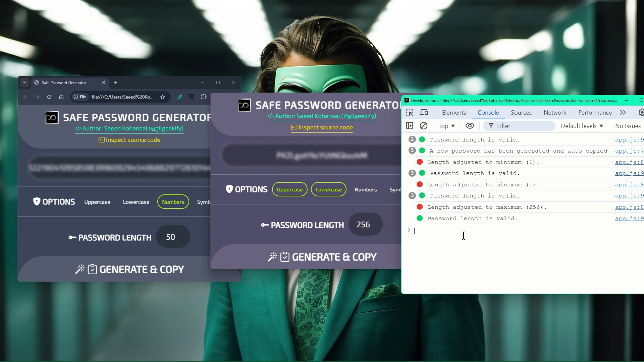Create live expression with eye icon
The width and height of the screenshot is (644, 362).
pyautogui.click(x=470, y=126)
